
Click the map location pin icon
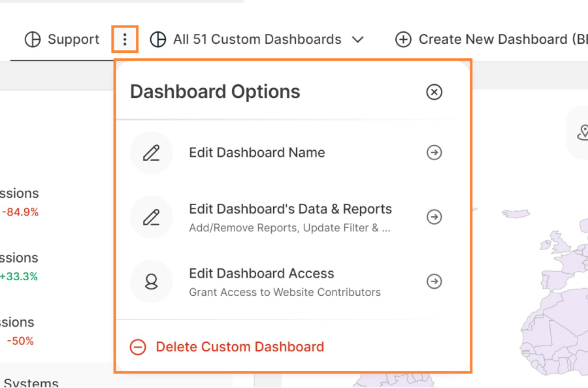tap(582, 133)
